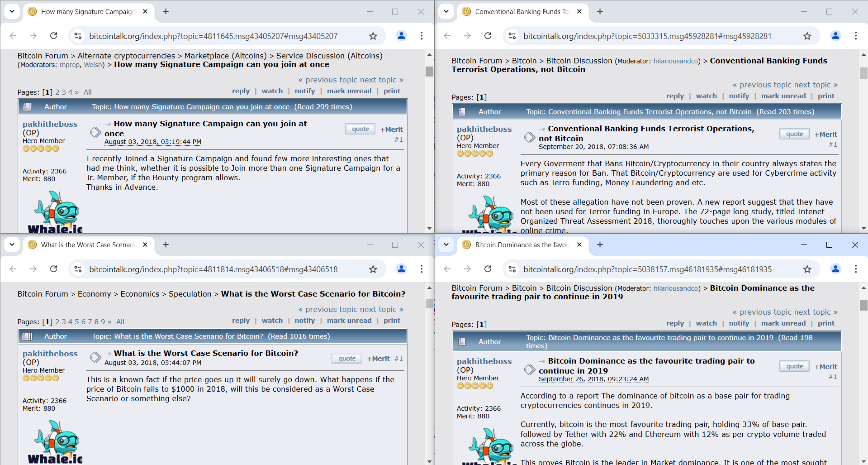Enable notify on Worst Case Scenario topic
Image resolution: width=868 pixels, height=465 pixels.
[305, 321]
